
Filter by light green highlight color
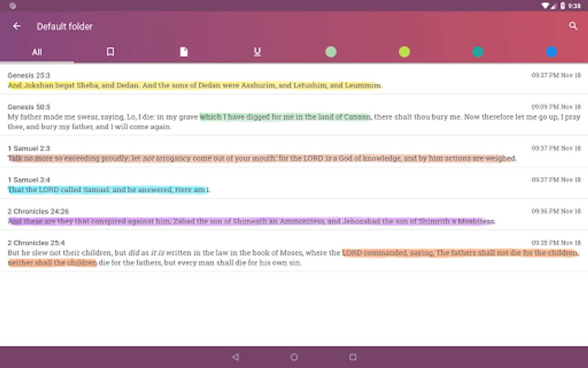pyautogui.click(x=331, y=52)
